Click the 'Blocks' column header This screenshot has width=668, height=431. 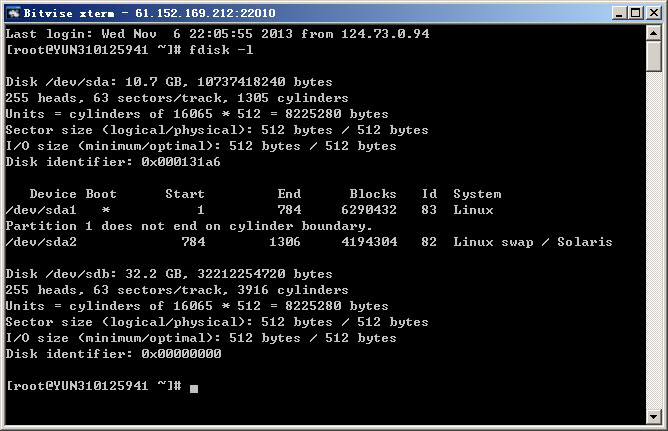coord(373,194)
